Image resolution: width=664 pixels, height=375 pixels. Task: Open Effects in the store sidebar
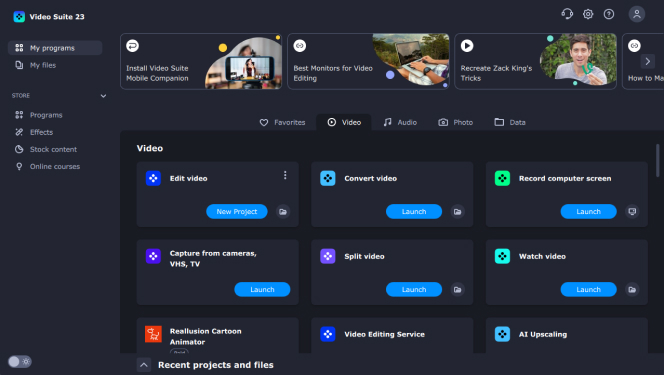(42, 132)
